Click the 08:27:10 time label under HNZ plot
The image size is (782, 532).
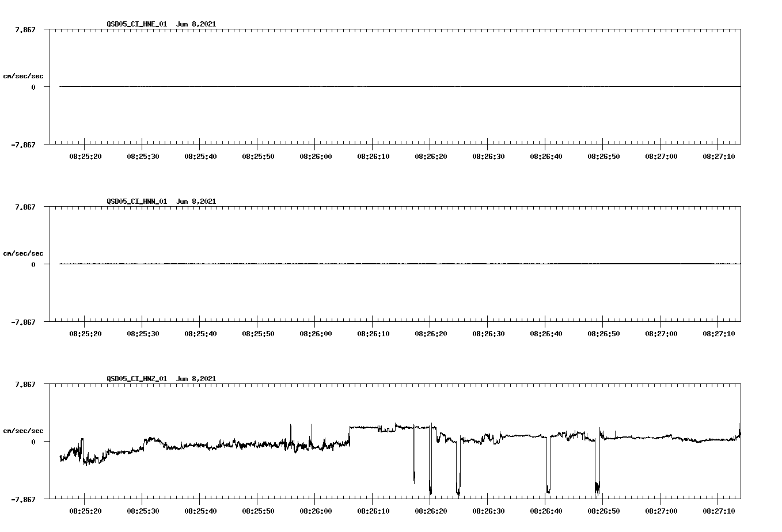pyautogui.click(x=719, y=511)
